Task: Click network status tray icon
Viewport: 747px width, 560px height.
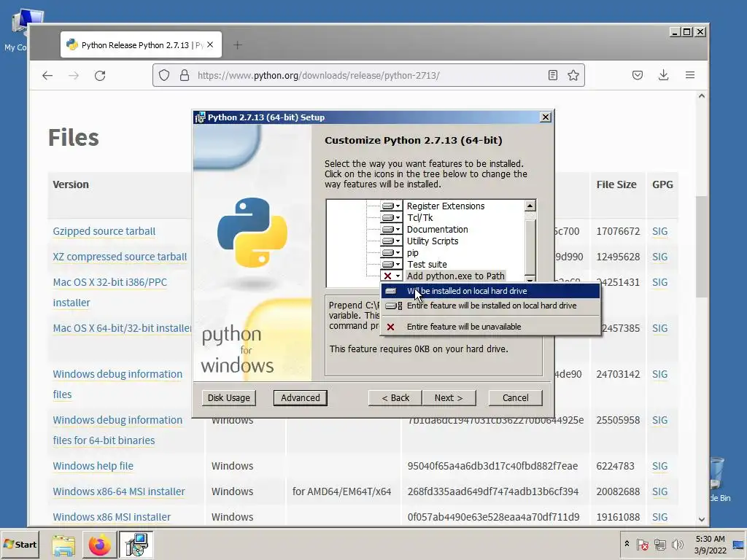Action: coord(659,544)
